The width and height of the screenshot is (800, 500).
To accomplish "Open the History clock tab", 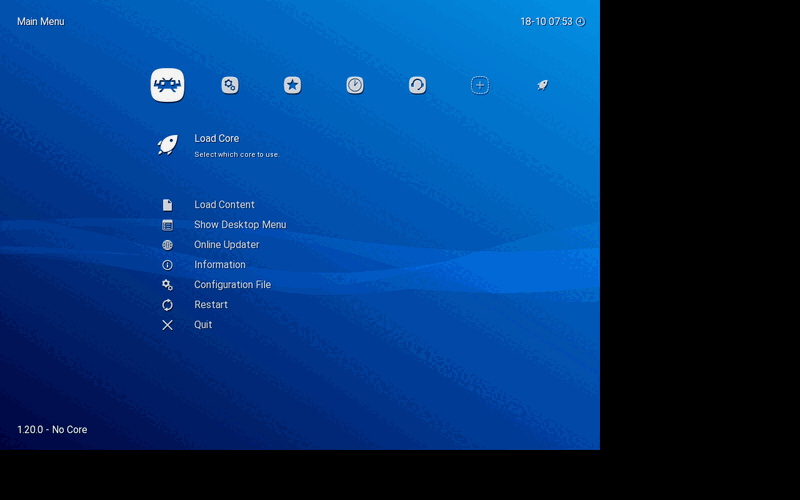I will coord(355,85).
